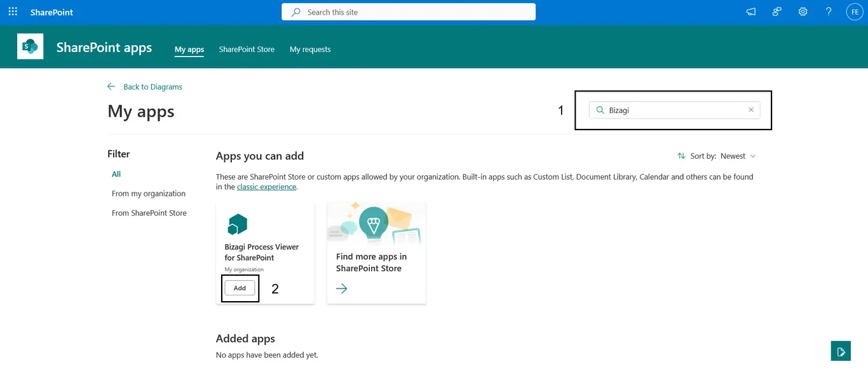Open the people connections icon in header
This screenshot has height=378, width=868.
777,12
